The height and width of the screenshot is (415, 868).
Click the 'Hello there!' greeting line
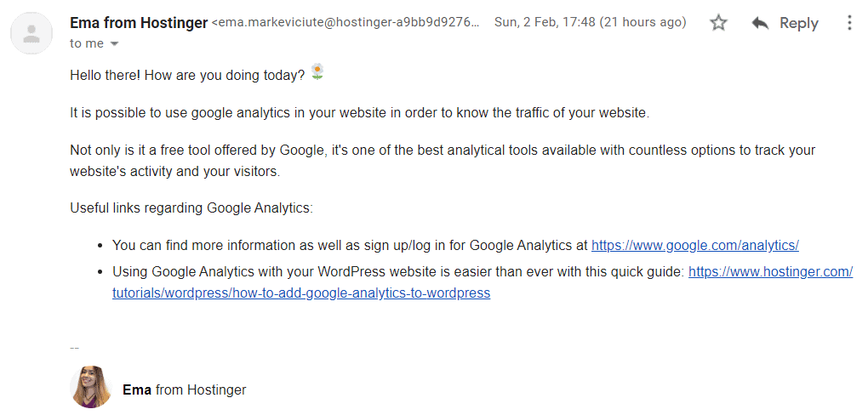pyautogui.click(x=187, y=75)
